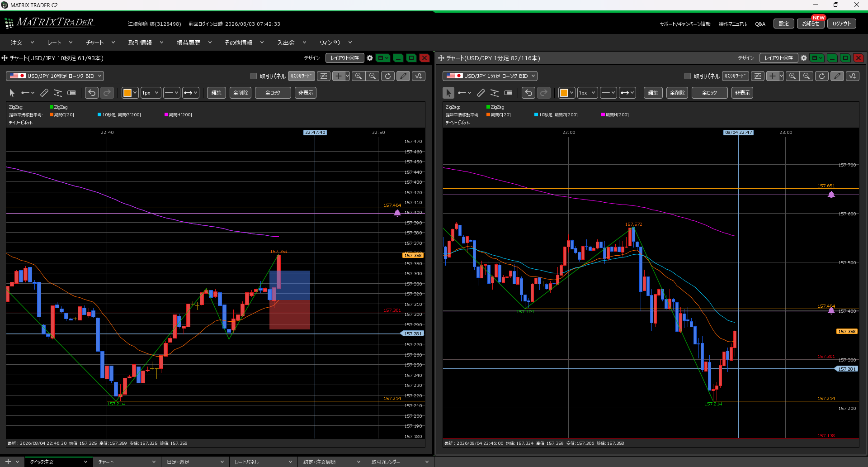The width and height of the screenshot is (868, 467).
Task: Select the cursor tool in 1分足 chart
Action: (448, 93)
